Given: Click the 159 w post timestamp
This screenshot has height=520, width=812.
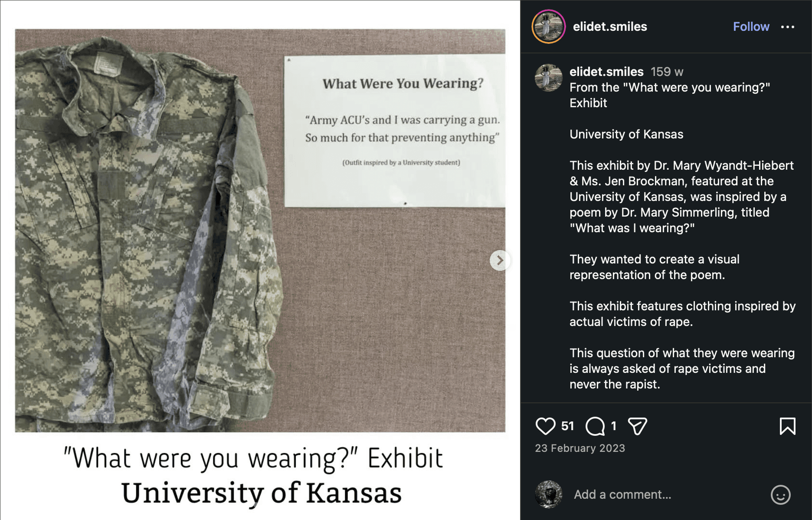Looking at the screenshot, I should 667,72.
